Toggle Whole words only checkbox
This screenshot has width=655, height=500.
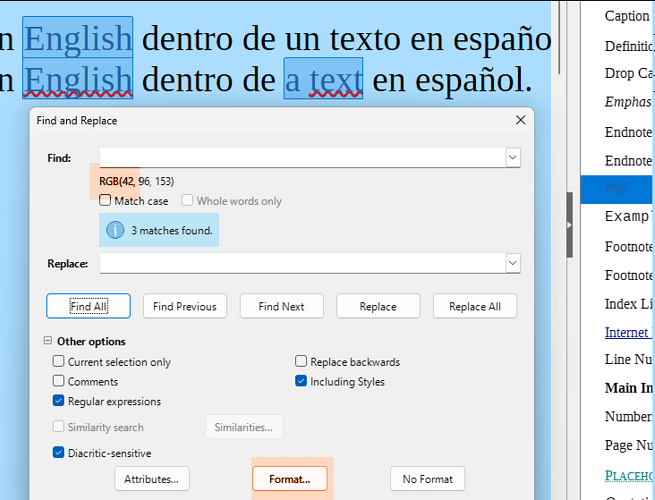point(187,201)
